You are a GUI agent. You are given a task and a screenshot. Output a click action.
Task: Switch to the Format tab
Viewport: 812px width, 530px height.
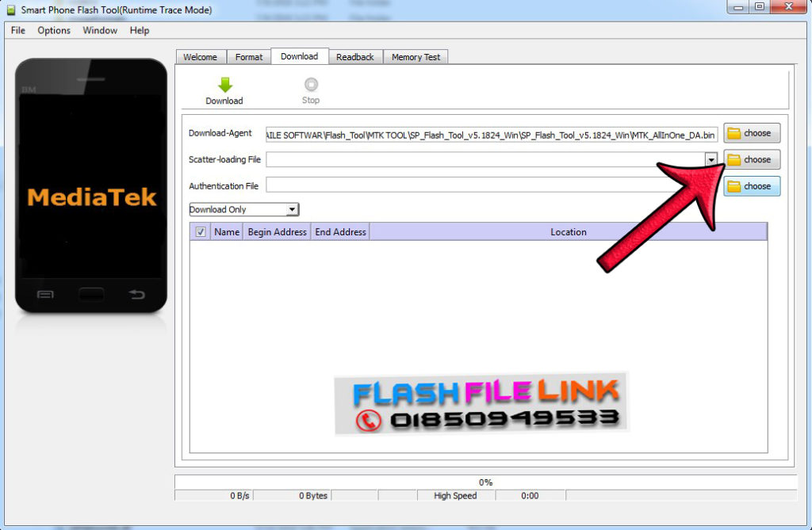point(249,57)
